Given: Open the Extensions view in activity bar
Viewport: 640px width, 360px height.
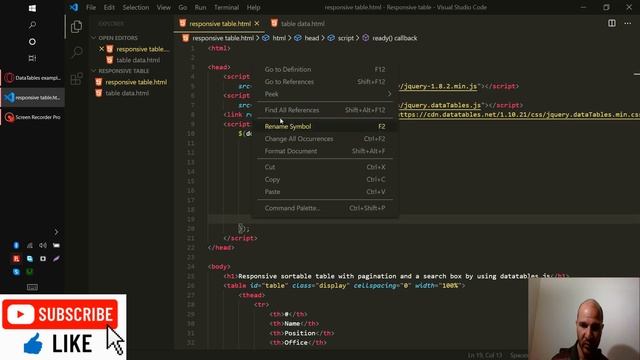Looking at the screenshot, I should 76,78.
